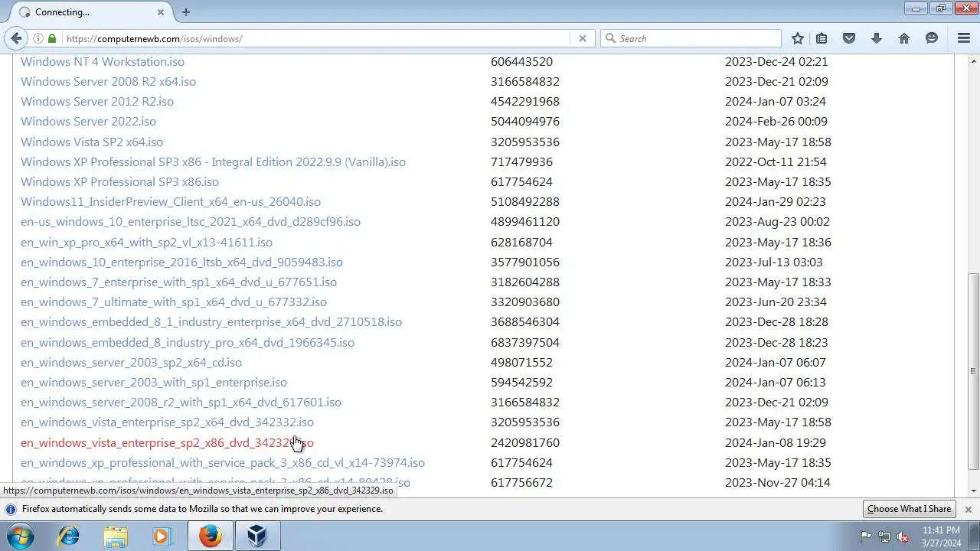Open VirtualBox from the taskbar
This screenshot has width=980, height=551.
coord(257,536)
